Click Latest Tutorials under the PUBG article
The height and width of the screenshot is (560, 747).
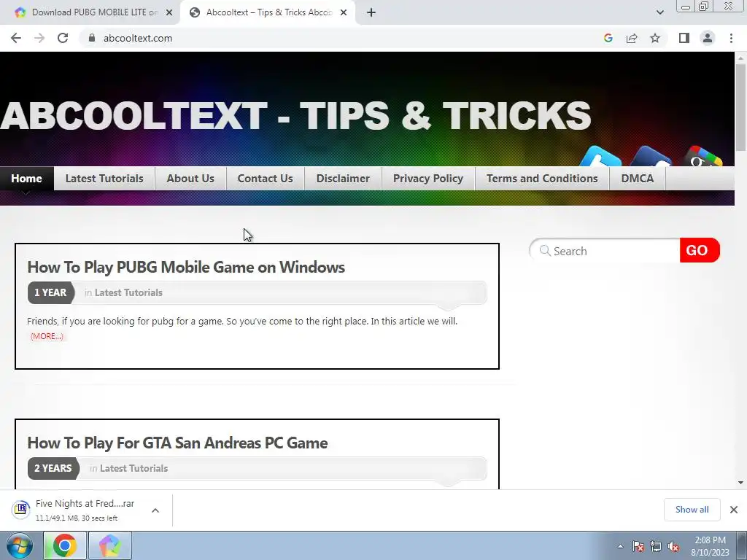coord(128,293)
